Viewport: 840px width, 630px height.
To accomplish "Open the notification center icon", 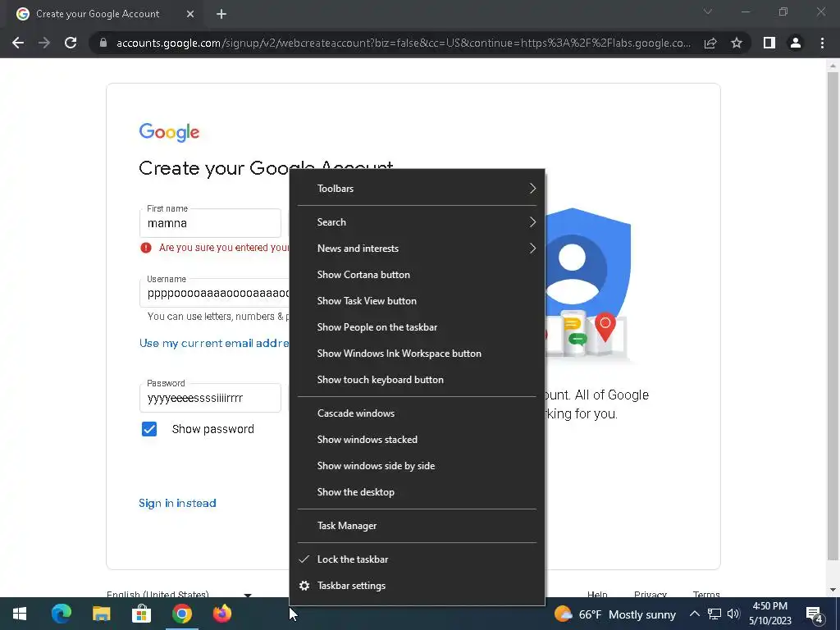I will click(815, 615).
